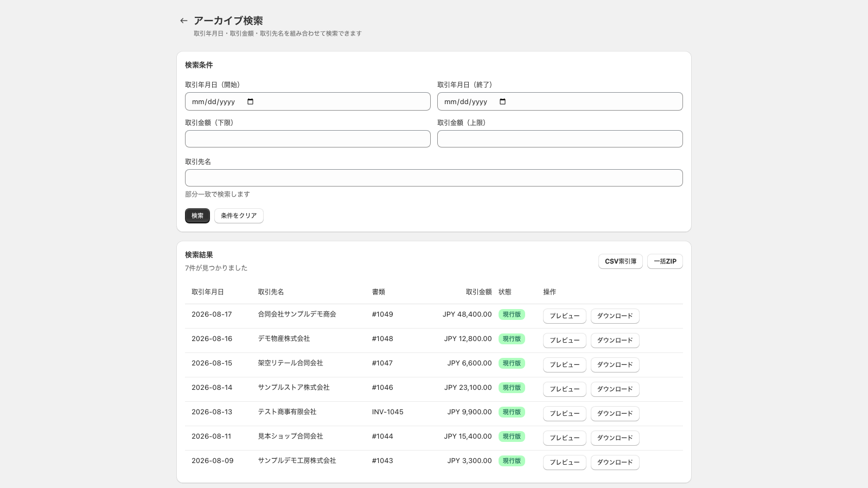Image resolution: width=868 pixels, height=488 pixels.
Task: Download document #1043
Action: point(615,463)
